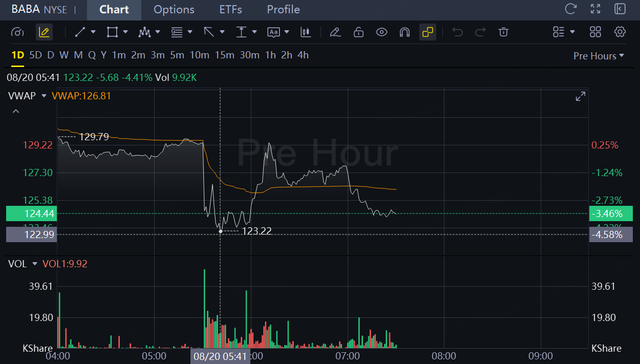The height and width of the screenshot is (364, 640).
Task: Select the 3m interval
Action: point(158,55)
